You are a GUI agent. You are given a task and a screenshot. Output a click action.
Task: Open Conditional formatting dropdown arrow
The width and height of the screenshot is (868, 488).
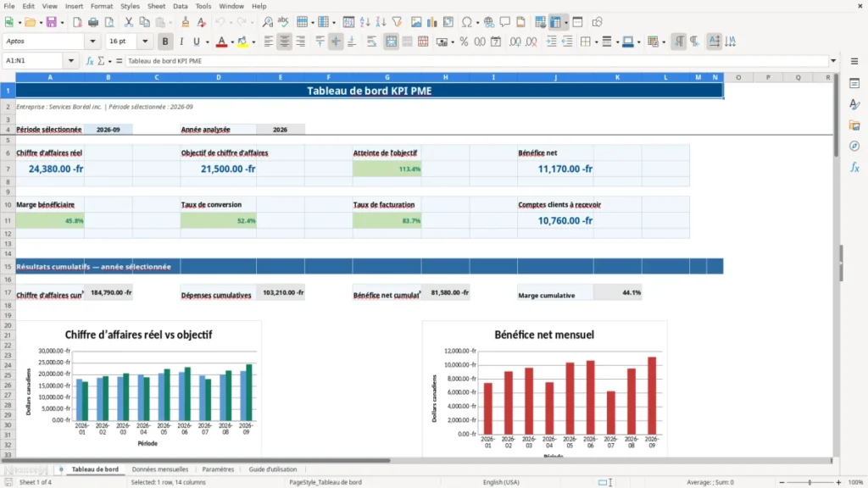click(x=664, y=42)
